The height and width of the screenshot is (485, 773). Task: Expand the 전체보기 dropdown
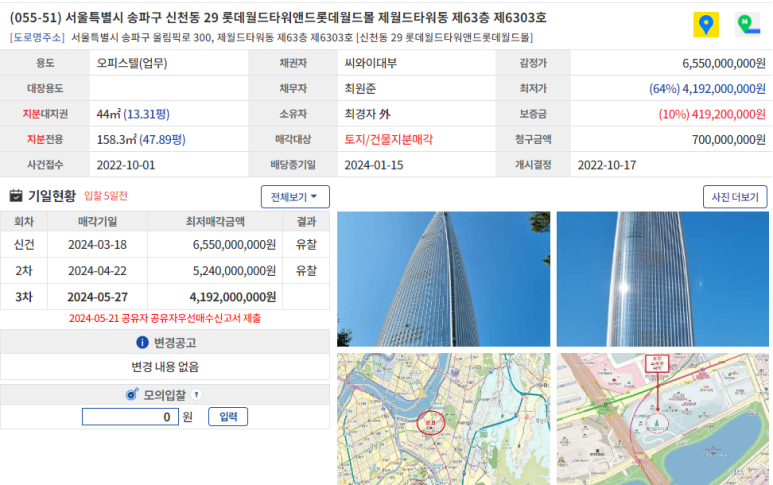[x=295, y=197]
